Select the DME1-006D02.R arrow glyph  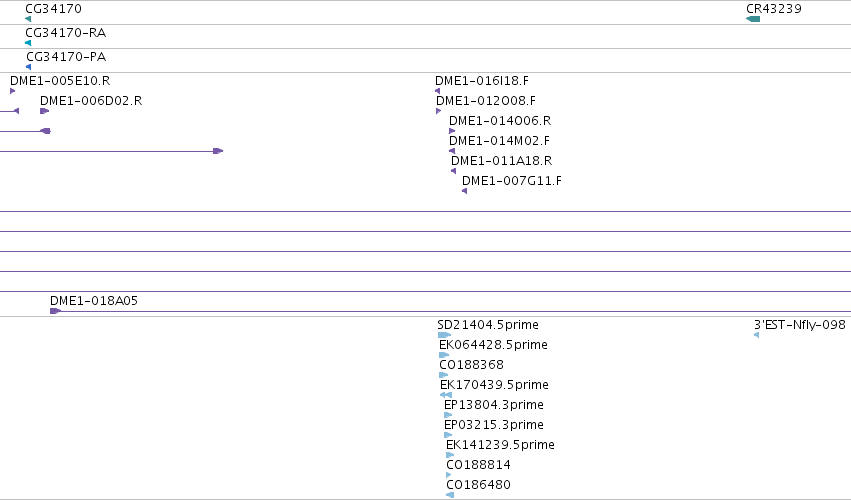tap(45, 111)
